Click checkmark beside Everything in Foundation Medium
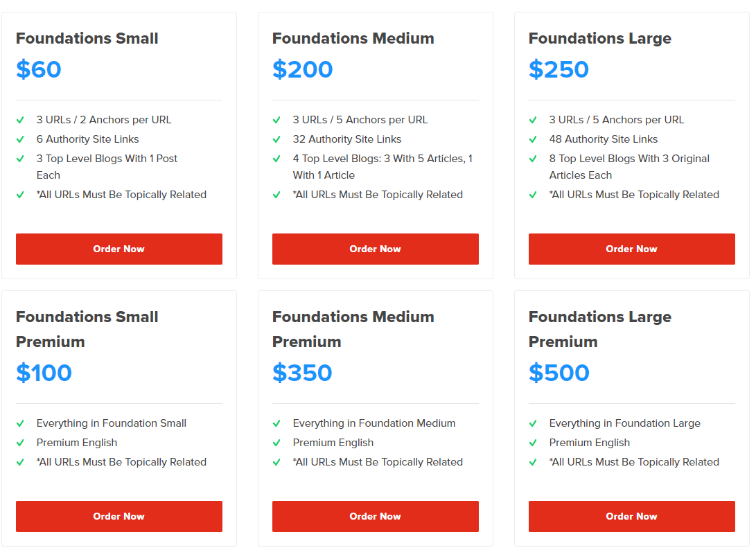 point(276,423)
